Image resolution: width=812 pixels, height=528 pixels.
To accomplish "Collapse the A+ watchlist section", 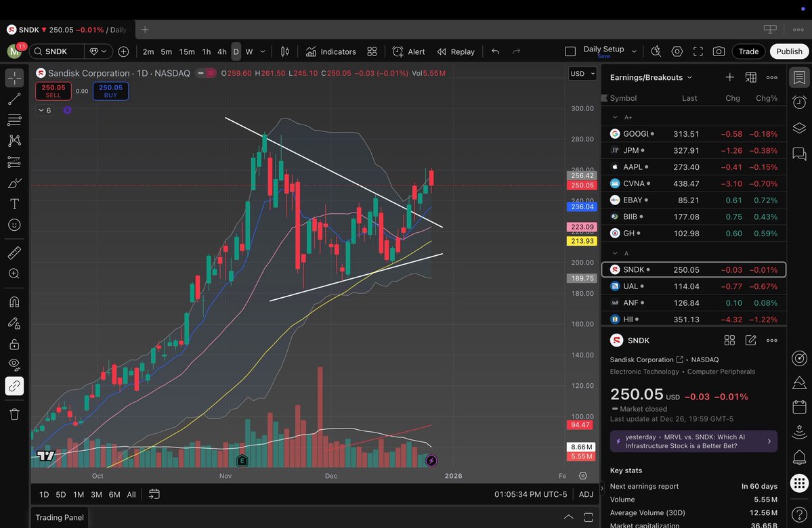I will pos(615,117).
